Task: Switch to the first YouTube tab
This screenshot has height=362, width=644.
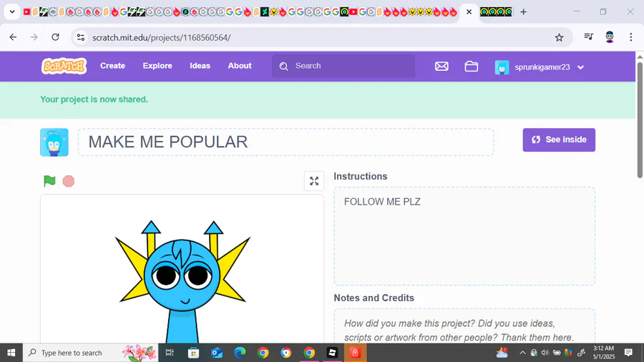Action: (26, 12)
